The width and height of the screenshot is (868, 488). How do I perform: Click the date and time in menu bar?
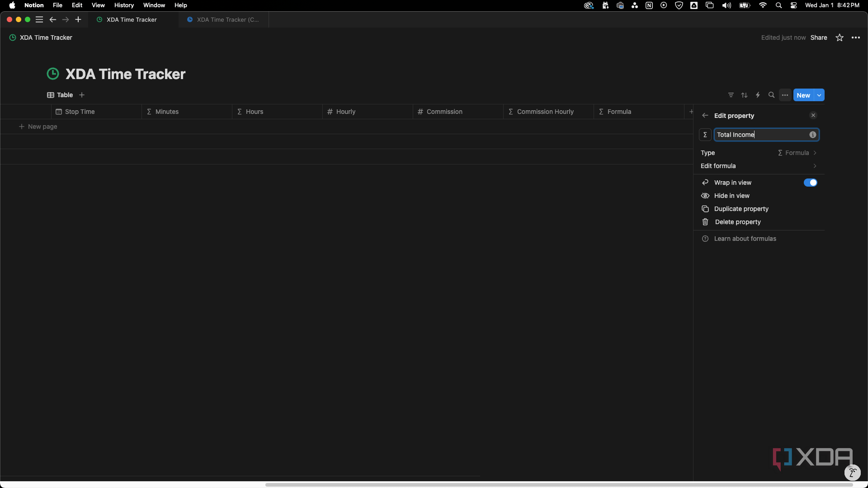coord(832,5)
